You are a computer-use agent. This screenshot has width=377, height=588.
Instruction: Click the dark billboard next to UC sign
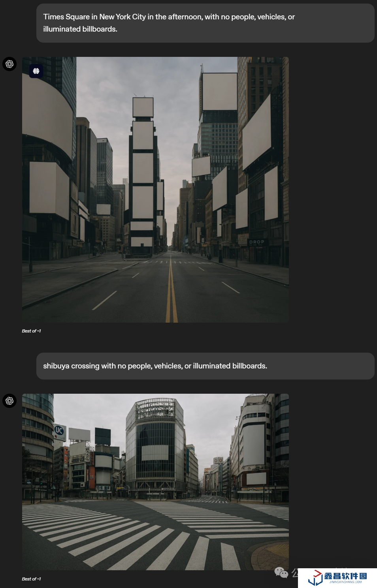pos(103,436)
